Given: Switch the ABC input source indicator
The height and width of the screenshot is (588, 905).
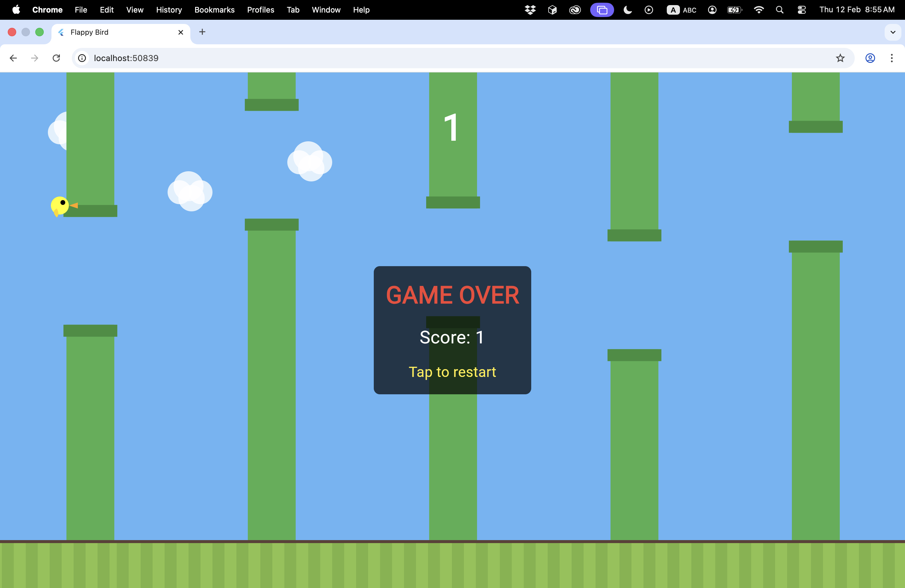Looking at the screenshot, I should [x=681, y=10].
